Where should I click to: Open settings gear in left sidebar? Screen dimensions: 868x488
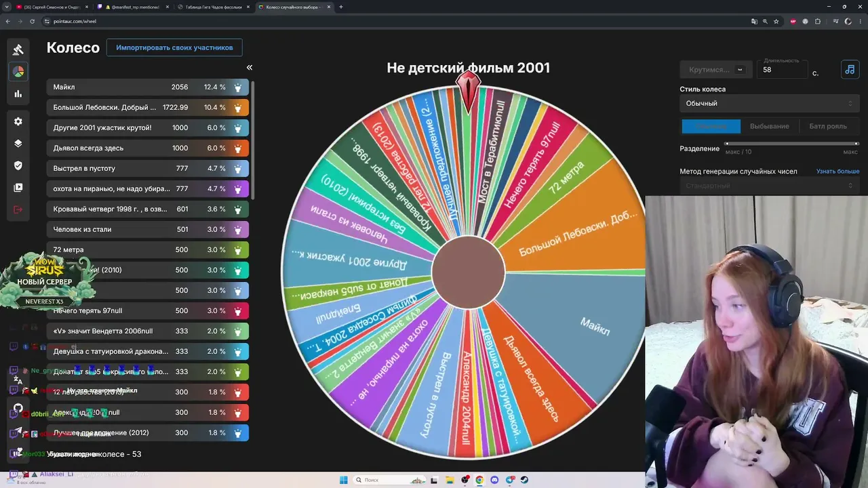(x=18, y=121)
